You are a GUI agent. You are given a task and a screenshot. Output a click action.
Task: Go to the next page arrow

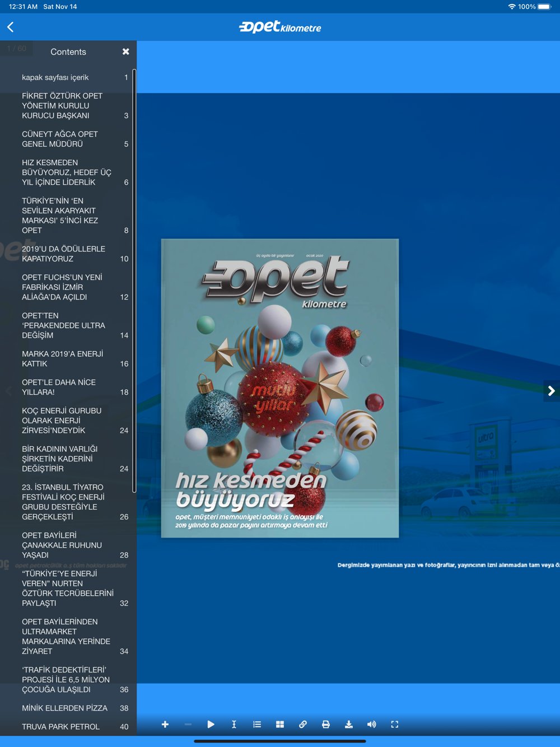[552, 391]
